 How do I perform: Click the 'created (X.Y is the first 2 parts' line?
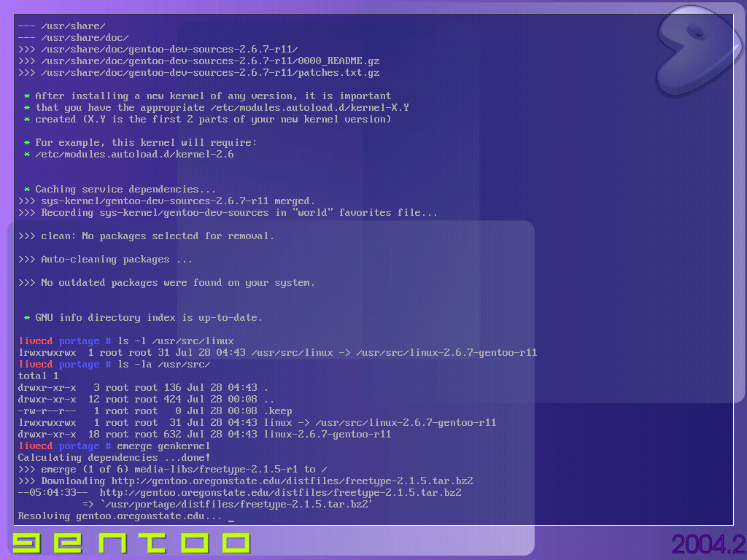[208, 120]
